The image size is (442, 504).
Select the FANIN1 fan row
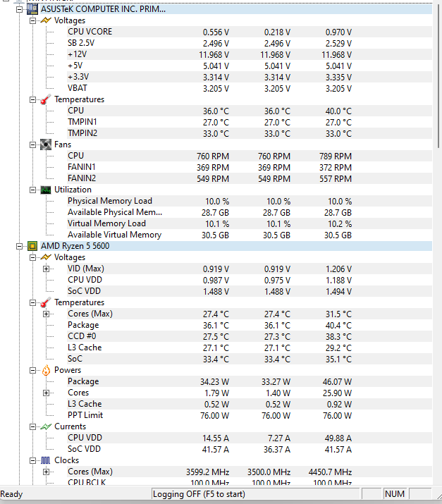click(x=249, y=167)
